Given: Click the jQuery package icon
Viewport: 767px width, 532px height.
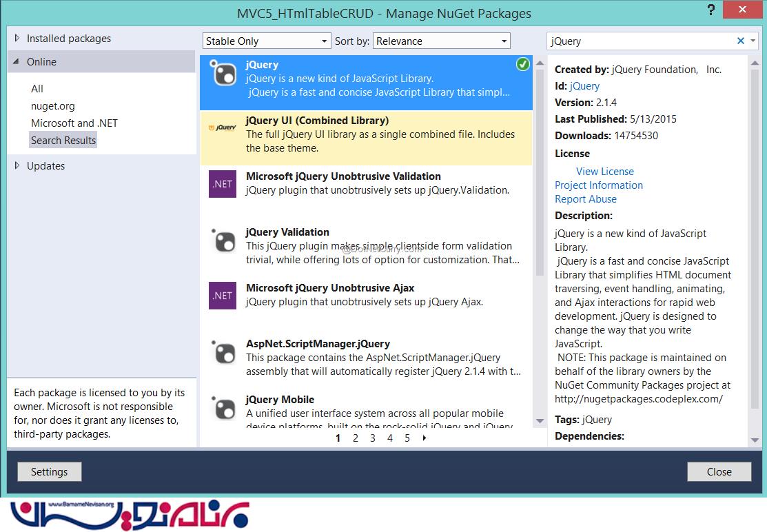Looking at the screenshot, I should pyautogui.click(x=223, y=73).
